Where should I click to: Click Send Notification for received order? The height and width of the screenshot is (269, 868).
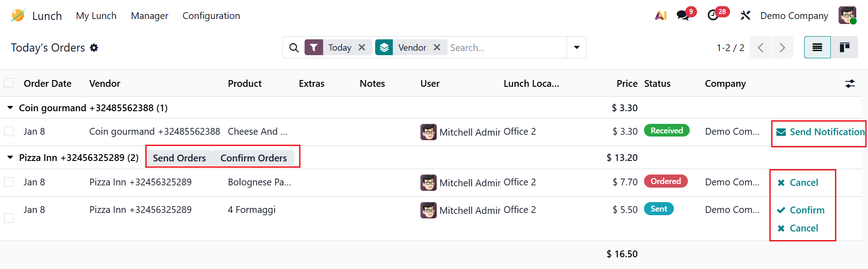click(x=821, y=132)
